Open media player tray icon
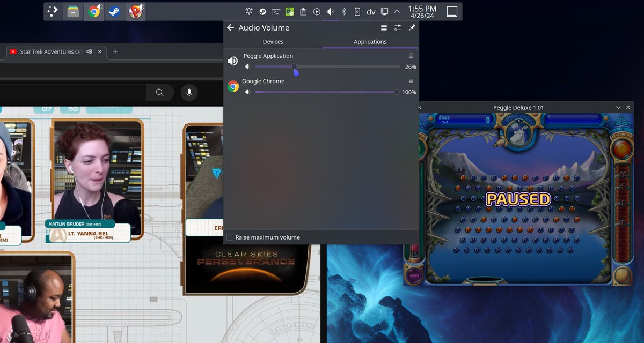The height and width of the screenshot is (343, 644). pos(317,11)
